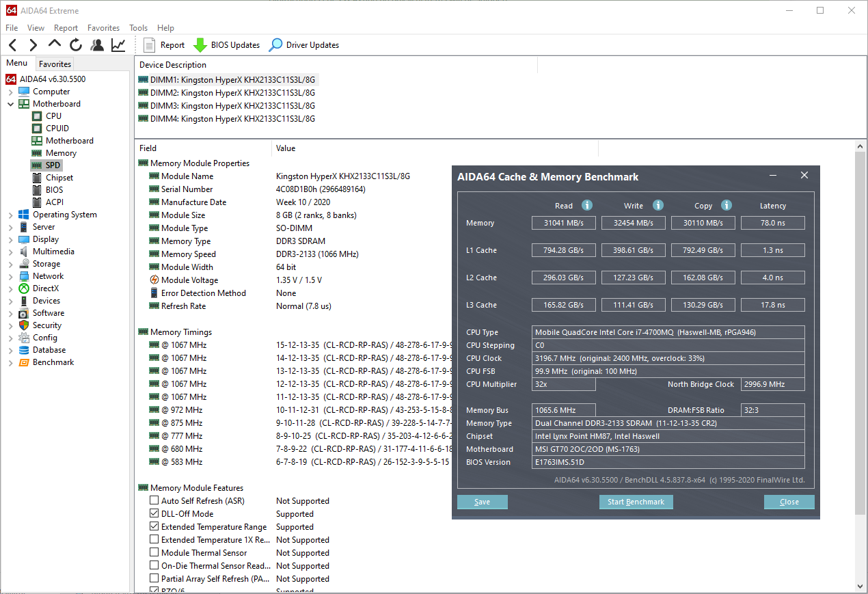Screen dimensions: 868x594
Task: Select AIDA64 v6.30.5500 root node
Action: click(x=46, y=79)
